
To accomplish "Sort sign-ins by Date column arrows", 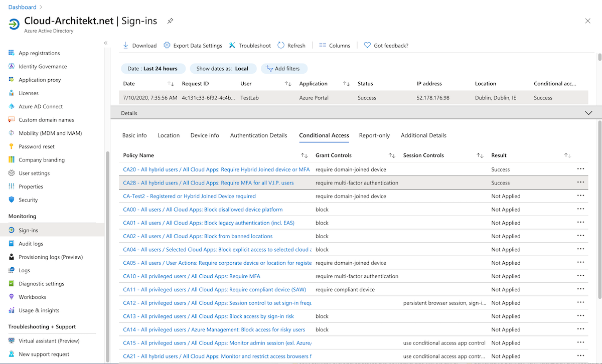I will pyautogui.click(x=171, y=84).
